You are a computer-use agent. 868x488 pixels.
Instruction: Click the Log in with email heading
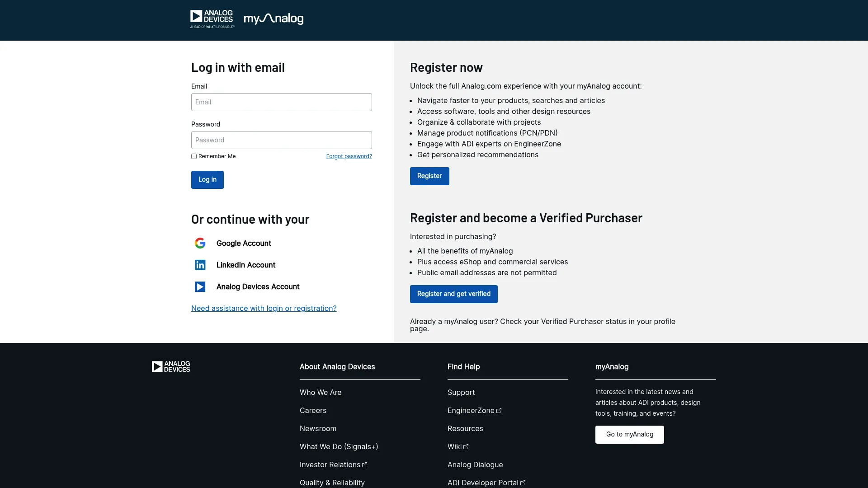point(238,68)
